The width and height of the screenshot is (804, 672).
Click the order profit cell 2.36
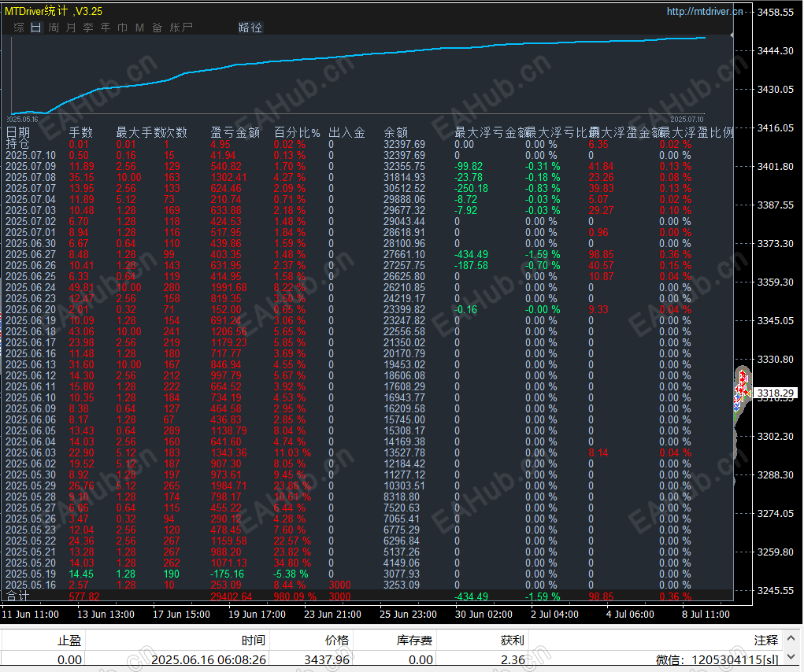click(513, 659)
